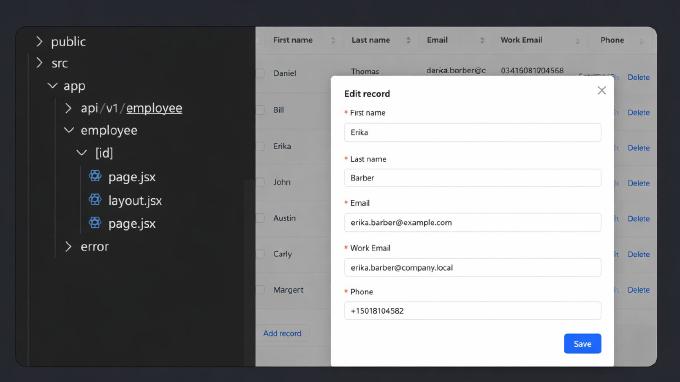Select the error folder label

tap(95, 246)
